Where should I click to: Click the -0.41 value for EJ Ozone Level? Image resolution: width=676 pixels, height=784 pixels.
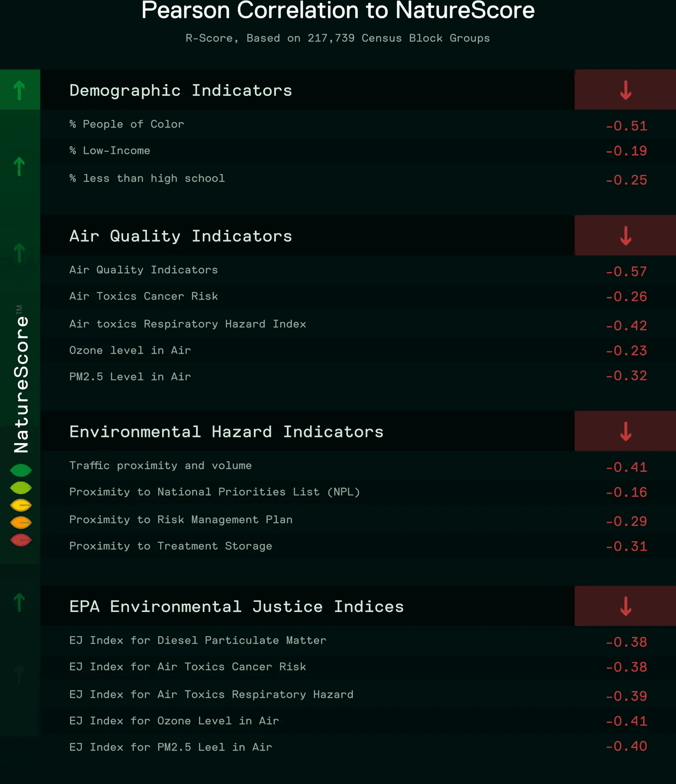[x=626, y=722]
